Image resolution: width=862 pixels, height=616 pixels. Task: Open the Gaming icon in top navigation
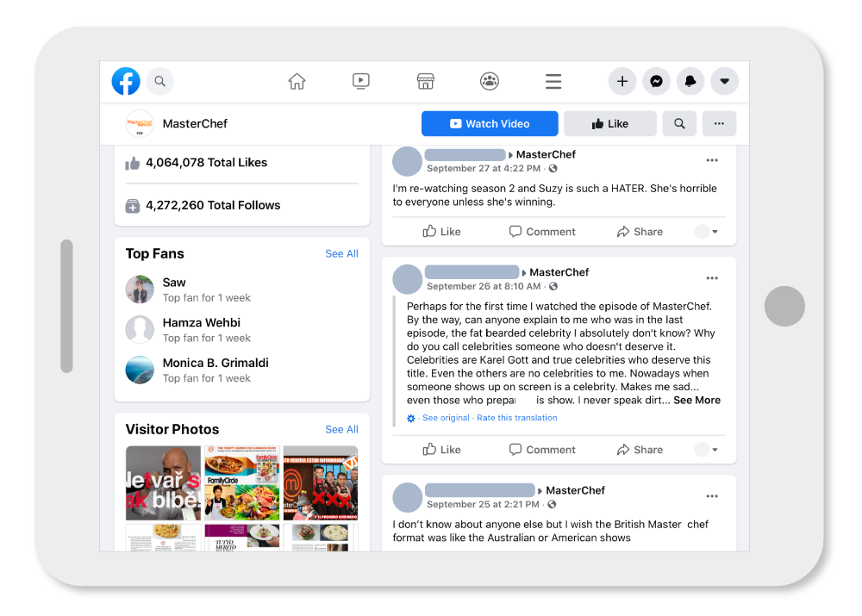click(x=489, y=80)
